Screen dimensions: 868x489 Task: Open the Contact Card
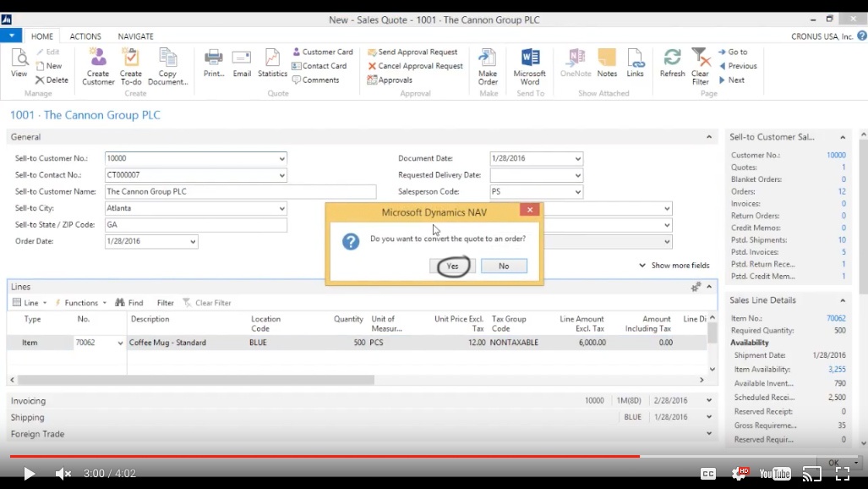319,65
